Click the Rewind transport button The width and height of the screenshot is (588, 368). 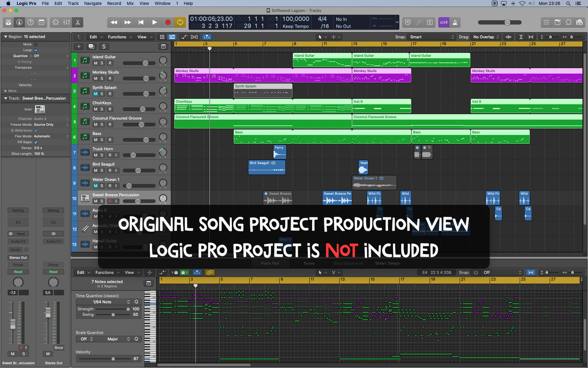pyautogui.click(x=114, y=22)
